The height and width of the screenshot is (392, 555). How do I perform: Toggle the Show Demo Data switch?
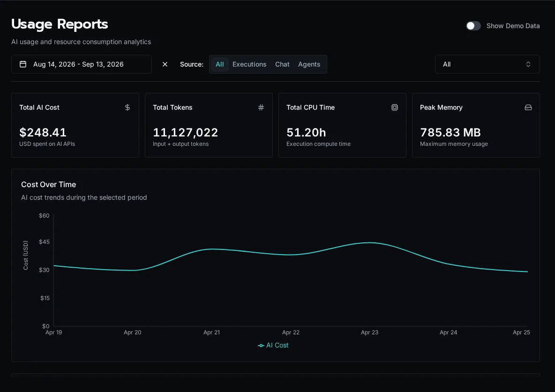473,26
